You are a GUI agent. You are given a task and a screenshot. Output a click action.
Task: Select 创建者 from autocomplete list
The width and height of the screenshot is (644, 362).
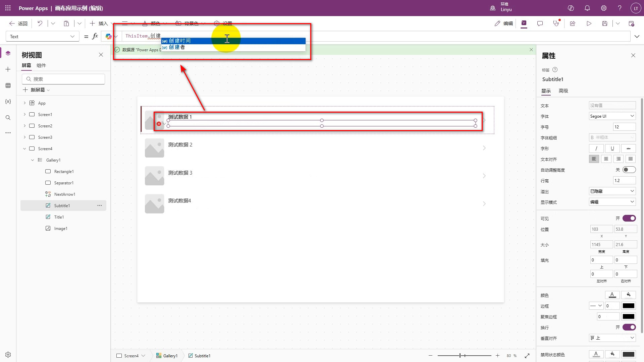(177, 47)
